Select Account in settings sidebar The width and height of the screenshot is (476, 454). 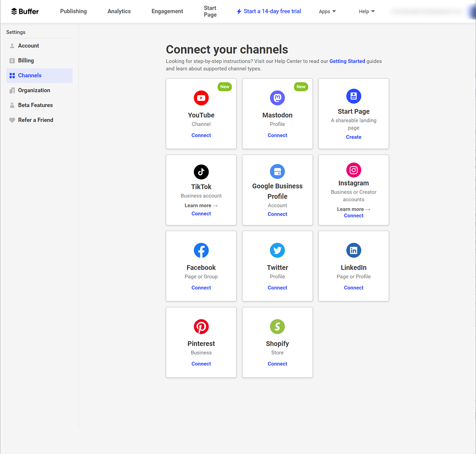click(x=39, y=46)
